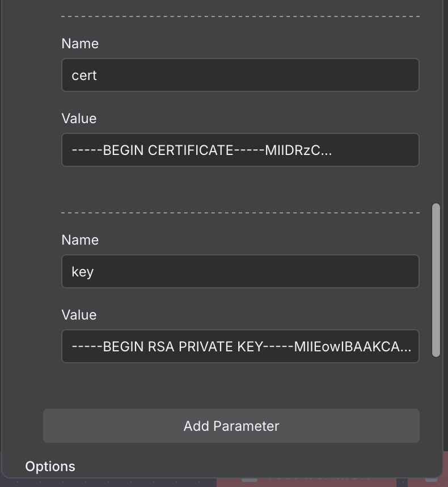Click the Value label above the certificate
Screen dimensions: 448x487
[79, 119]
